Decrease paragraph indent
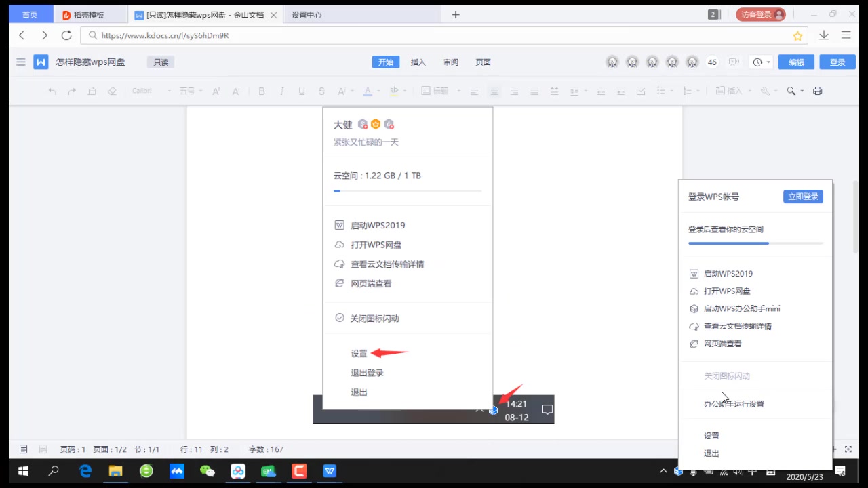Viewport: 868px width, 488px height. 601,91
